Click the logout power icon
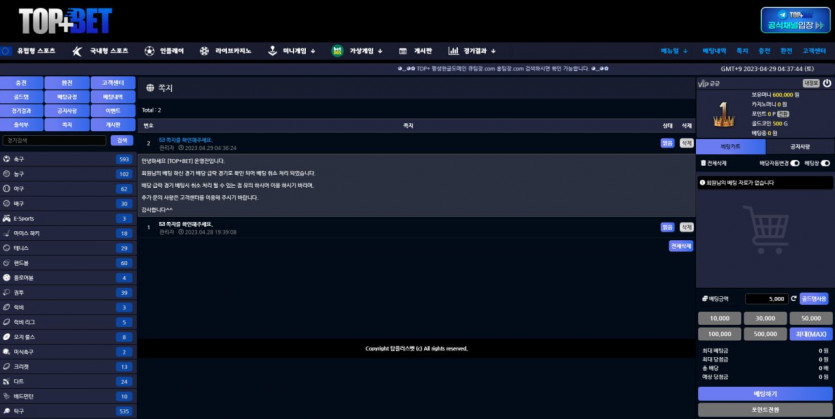 [x=826, y=84]
